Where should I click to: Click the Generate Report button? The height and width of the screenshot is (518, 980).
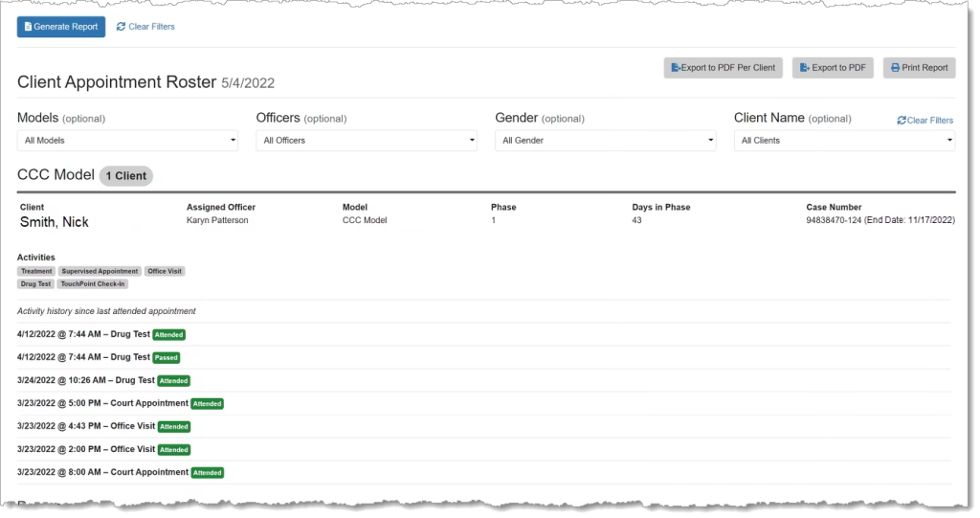click(x=61, y=27)
